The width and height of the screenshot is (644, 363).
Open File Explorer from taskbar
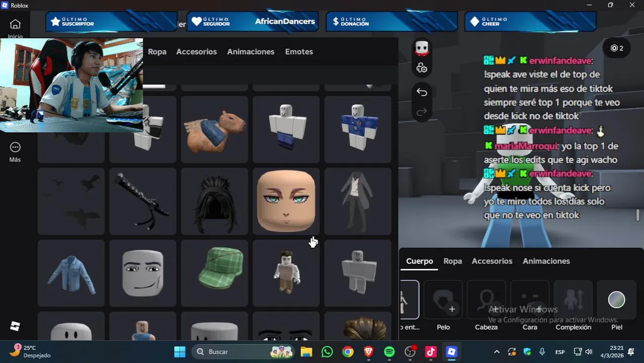[306, 352]
